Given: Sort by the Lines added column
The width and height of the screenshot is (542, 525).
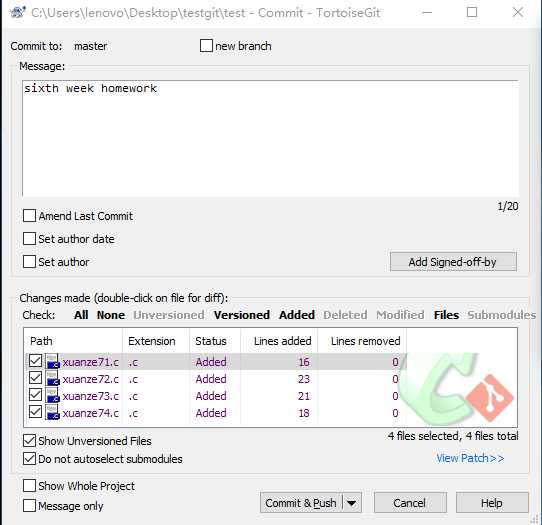Looking at the screenshot, I should click(279, 341).
